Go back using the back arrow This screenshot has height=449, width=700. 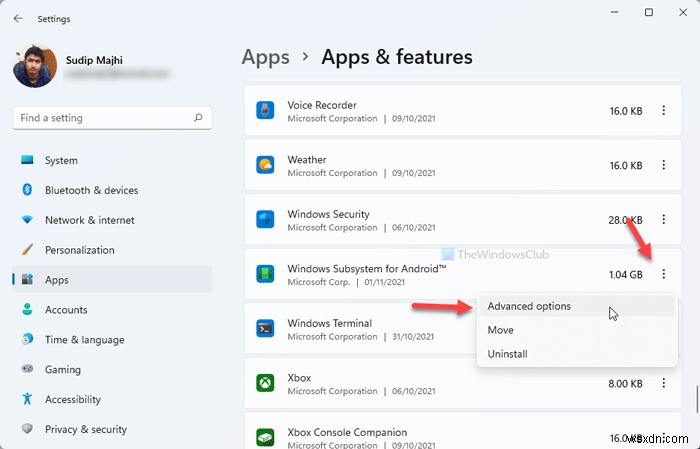coord(18,18)
